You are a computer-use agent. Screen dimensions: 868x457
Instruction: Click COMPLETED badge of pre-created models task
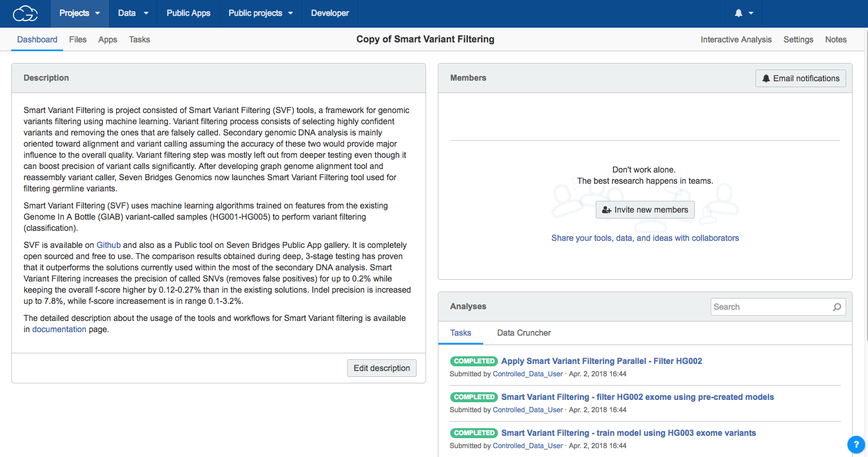click(x=474, y=397)
